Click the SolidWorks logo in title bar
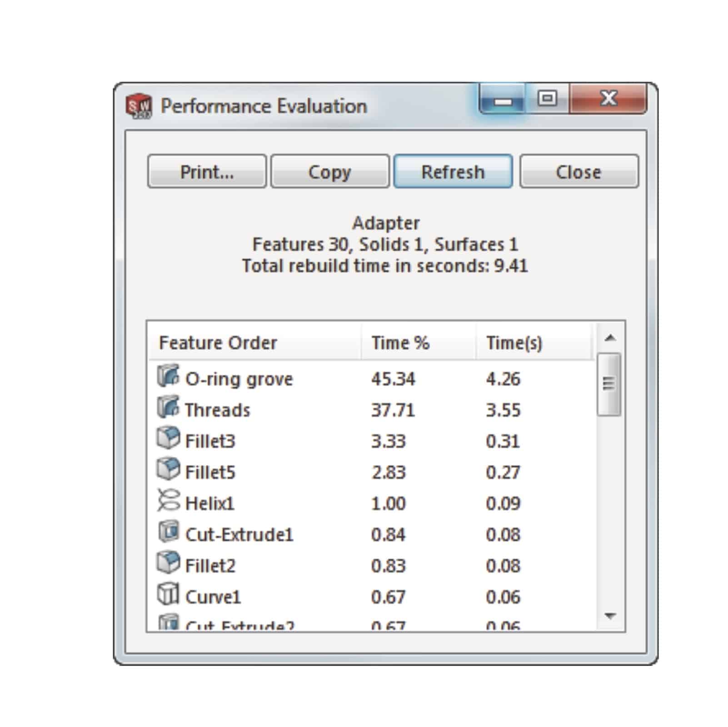Image resolution: width=728 pixels, height=727 pixels. click(x=139, y=106)
